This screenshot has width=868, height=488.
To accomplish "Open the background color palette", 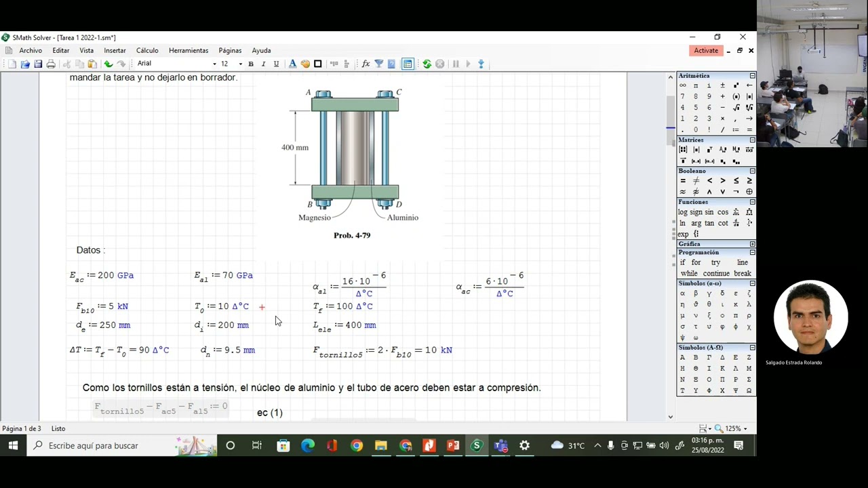I will click(305, 64).
